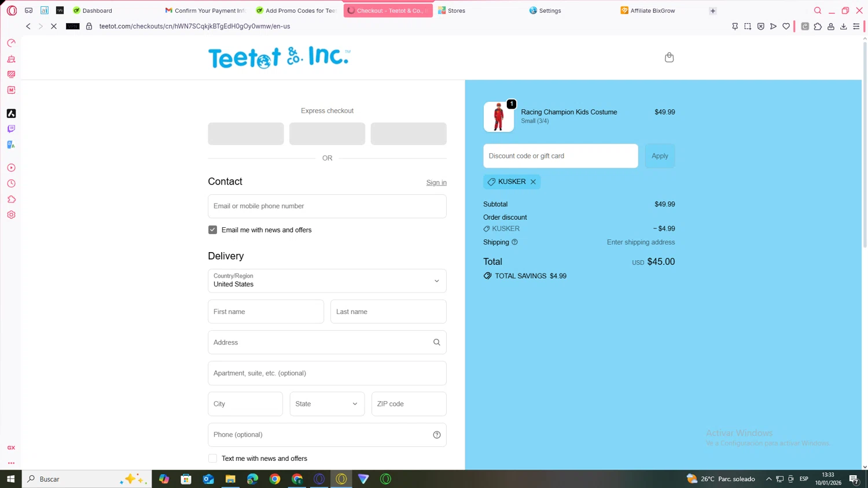868x488 pixels.
Task: Open the ad blocker shield icon
Action: coord(761,26)
